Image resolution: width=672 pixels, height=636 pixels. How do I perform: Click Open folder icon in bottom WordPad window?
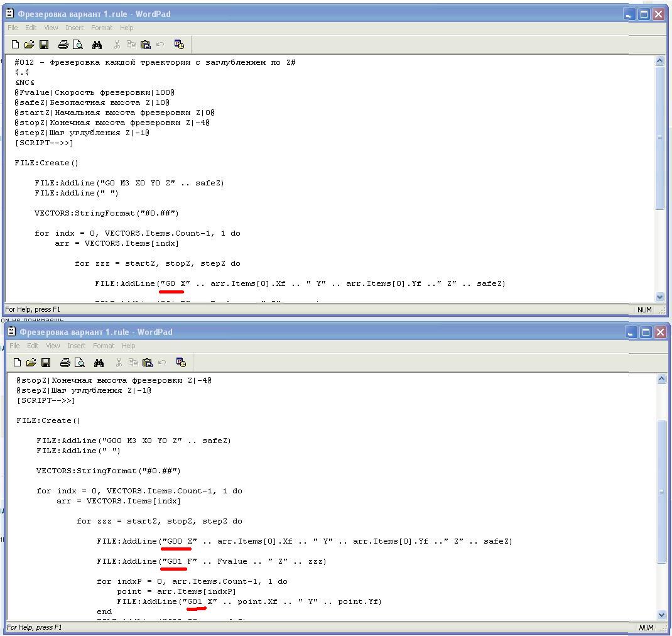coord(31,363)
